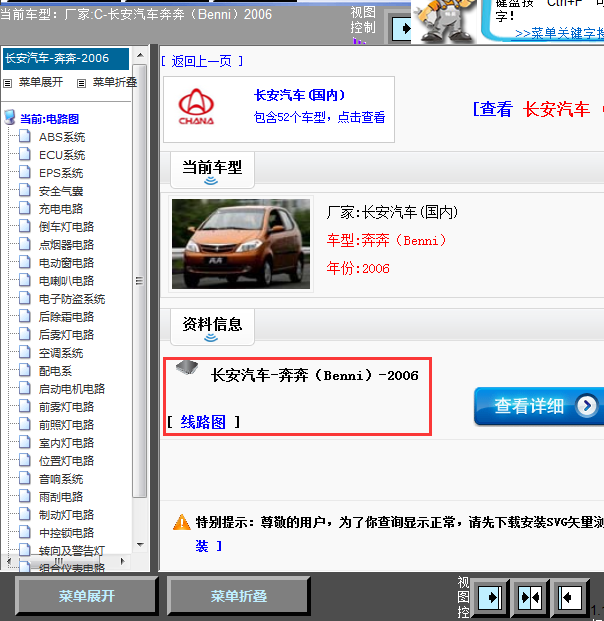Click the bottom 菜单展开 button
Image resolution: width=604 pixels, height=621 pixels.
87,596
